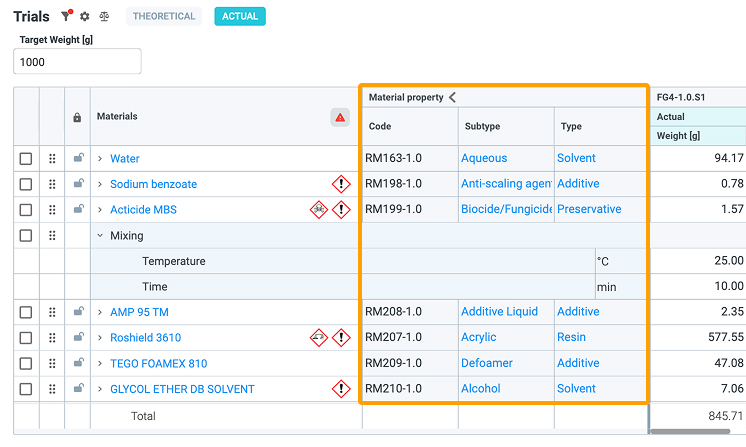Click the lock icon in the table header
Image resolution: width=746 pixels, height=447 pixels.
pos(77,117)
